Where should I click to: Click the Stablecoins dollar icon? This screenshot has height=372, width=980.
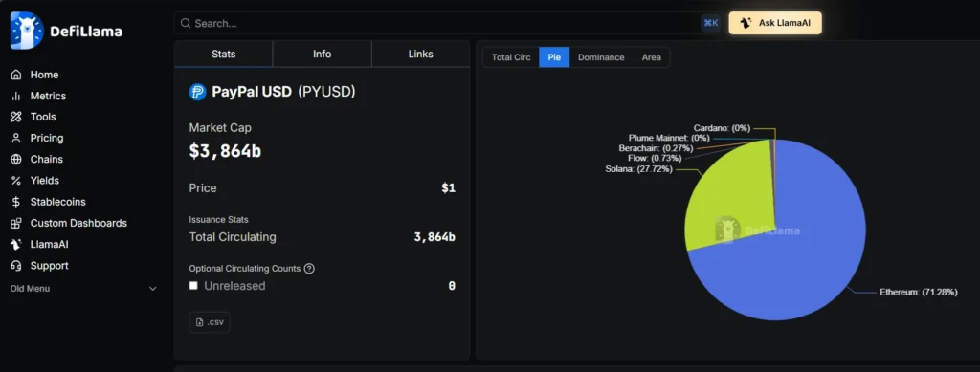pyautogui.click(x=17, y=202)
